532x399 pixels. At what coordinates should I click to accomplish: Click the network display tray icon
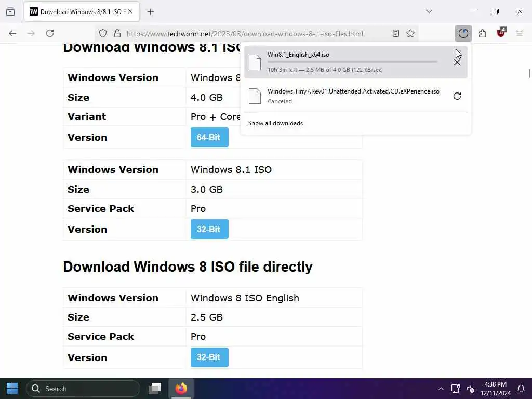point(455,389)
